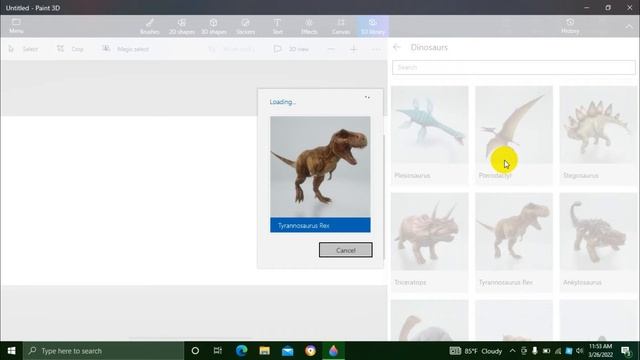Screen dimensions: 640x360
Task: Open File Explorer from taskbar
Action: 264,351
